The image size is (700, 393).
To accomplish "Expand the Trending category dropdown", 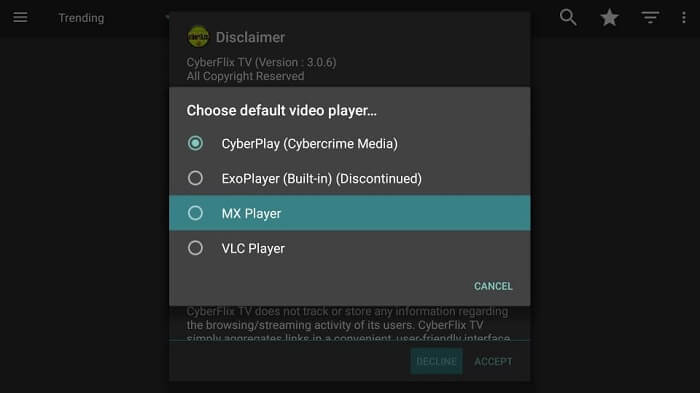I will coord(114,18).
